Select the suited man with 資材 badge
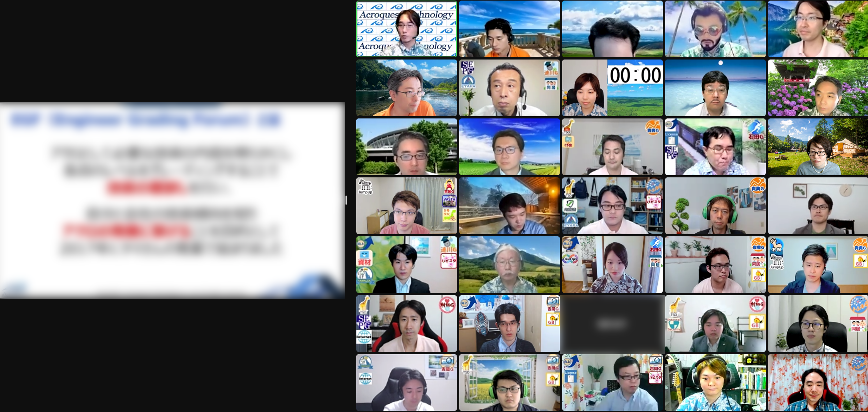 pyautogui.click(x=406, y=265)
